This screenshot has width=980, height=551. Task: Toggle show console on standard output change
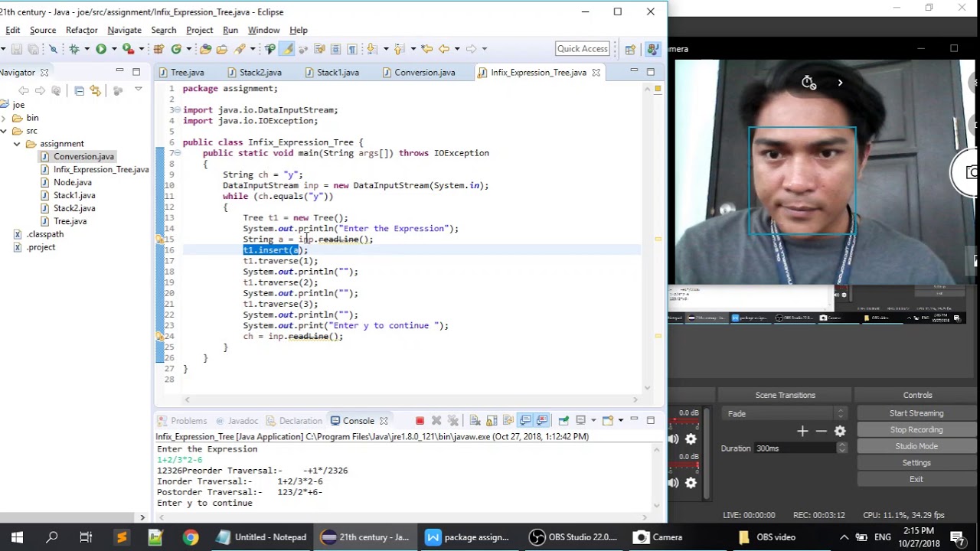[x=526, y=420]
